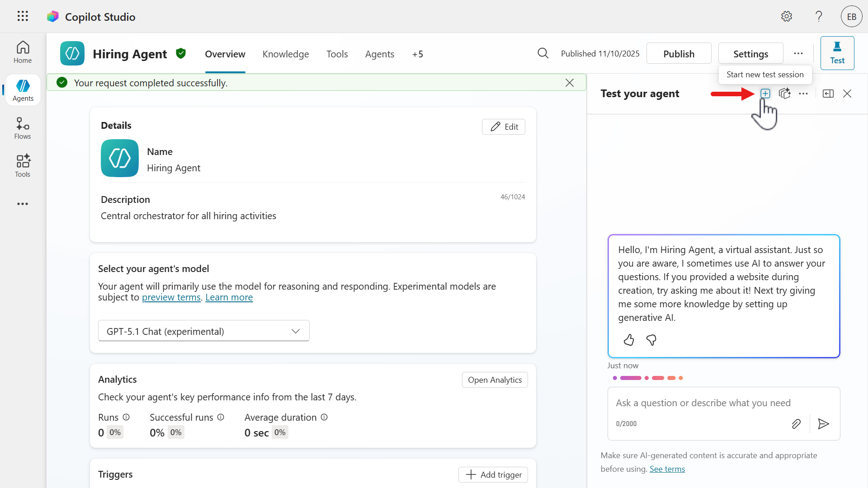Switch to the Knowledge tab
Image resolution: width=868 pixels, height=488 pixels.
coord(285,54)
